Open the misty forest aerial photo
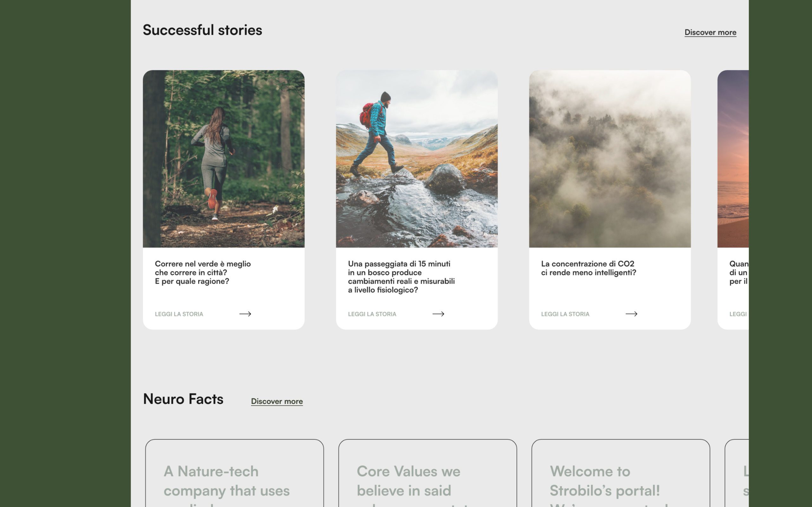Screen dimensions: 812x507 [610, 159]
